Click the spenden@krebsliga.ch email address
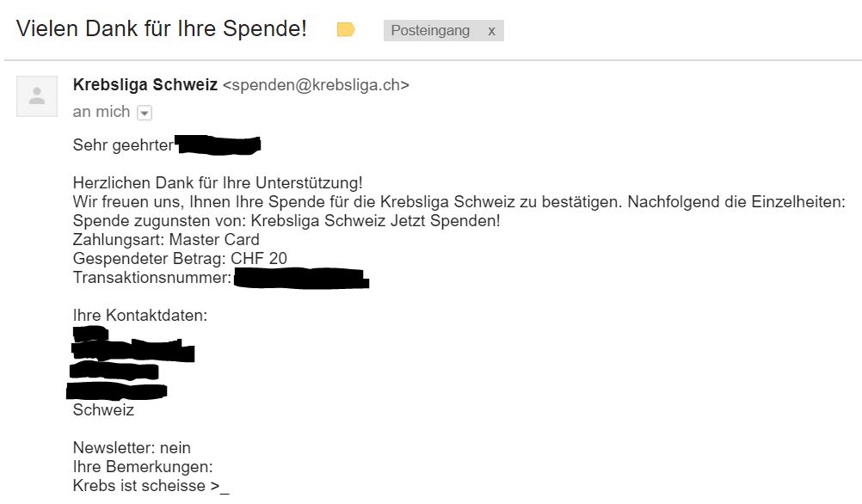This screenshot has height=504, width=862. pos(316,85)
